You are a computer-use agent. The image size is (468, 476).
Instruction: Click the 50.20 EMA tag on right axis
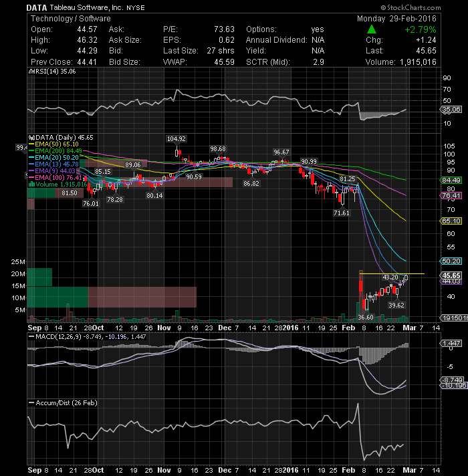click(x=451, y=261)
